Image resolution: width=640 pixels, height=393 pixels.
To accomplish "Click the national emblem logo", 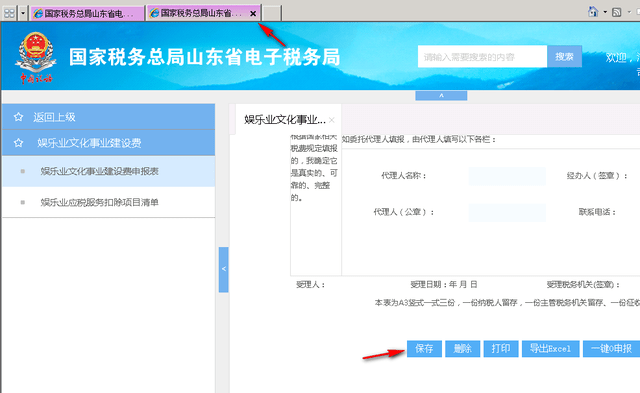I will pos(36,57).
